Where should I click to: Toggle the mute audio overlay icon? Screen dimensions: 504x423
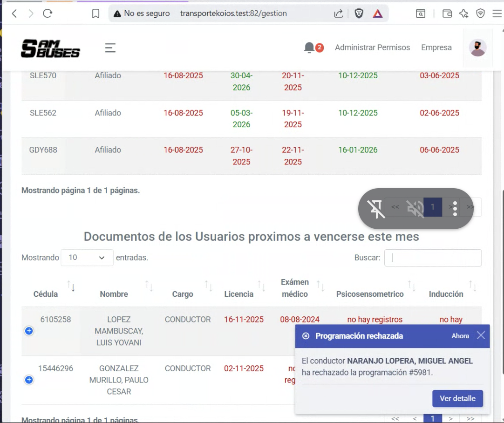click(415, 208)
